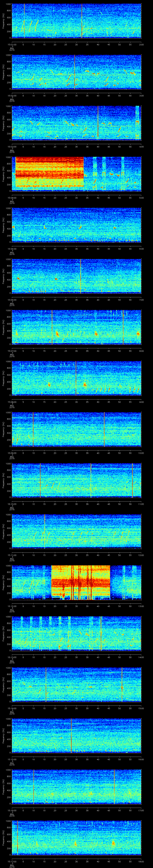Select the '15:10:00' start time label

[12, 504]
